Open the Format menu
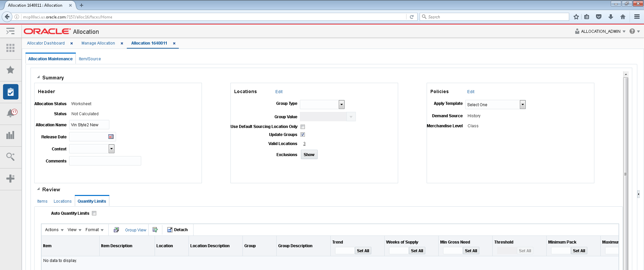This screenshot has width=644, height=270. [x=95, y=230]
